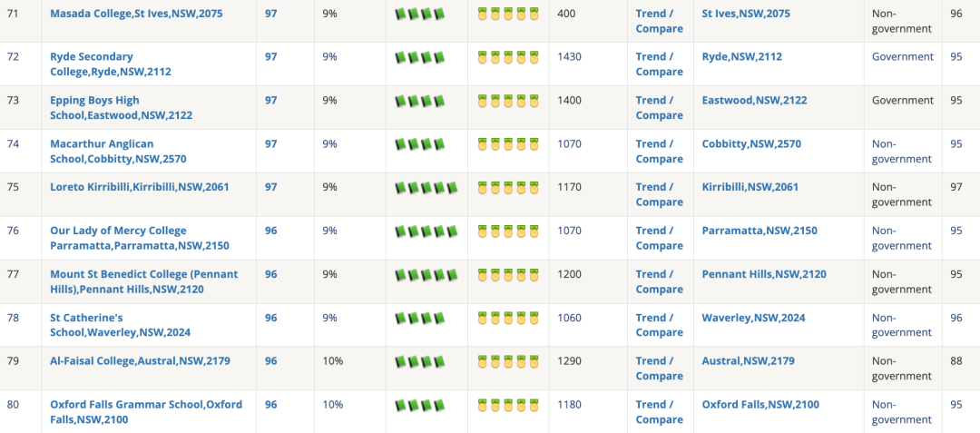Click Trend / Compare for Masada College
Viewport: 980px width, 433px height.
660,21
